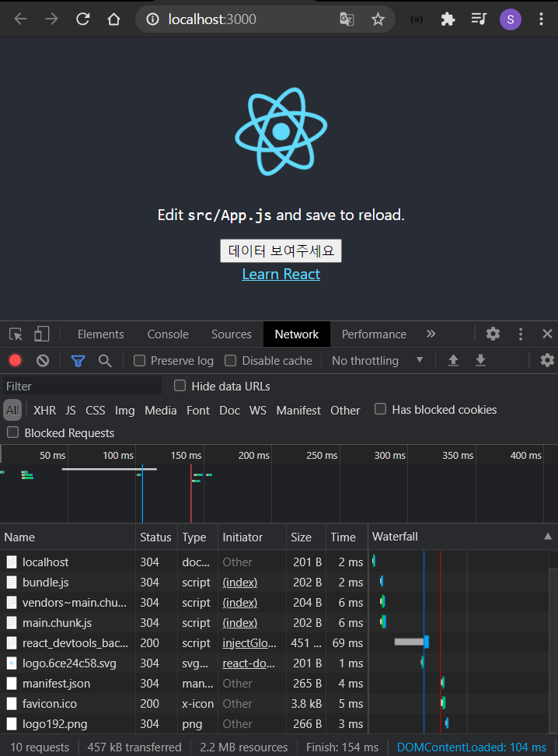Viewport: 558px width, 756px height.
Task: Open the browser home page
Action: [x=113, y=19]
